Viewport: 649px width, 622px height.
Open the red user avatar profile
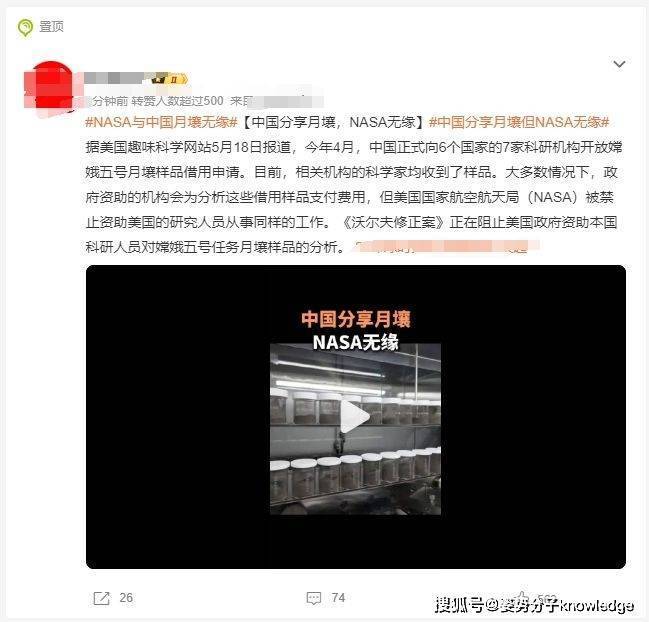tap(49, 85)
